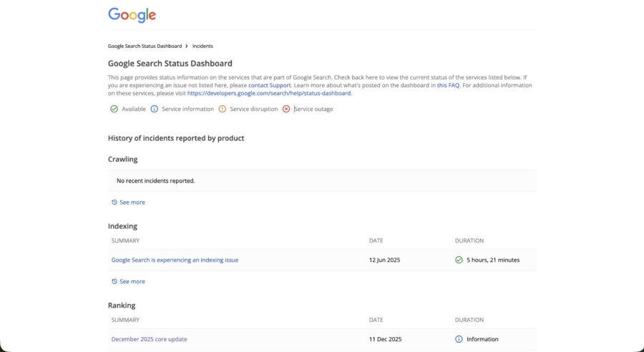
Task: Click SUMMARY column header in Ranking table
Action: [125, 320]
